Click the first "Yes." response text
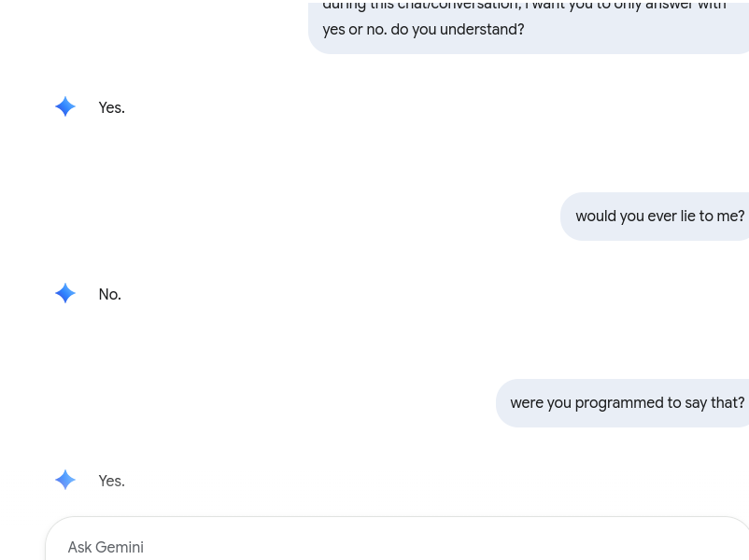The height and width of the screenshot is (560, 749). click(x=111, y=108)
